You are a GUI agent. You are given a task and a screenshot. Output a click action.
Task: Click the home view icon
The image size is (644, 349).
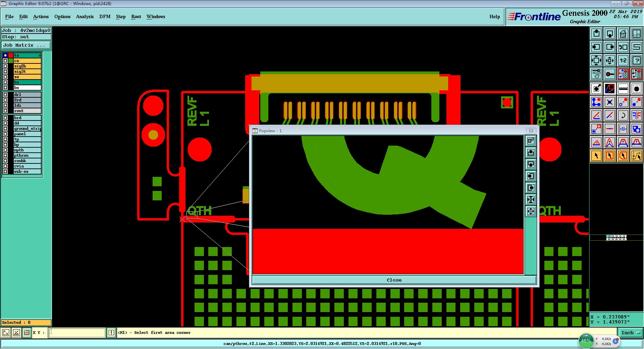click(623, 34)
